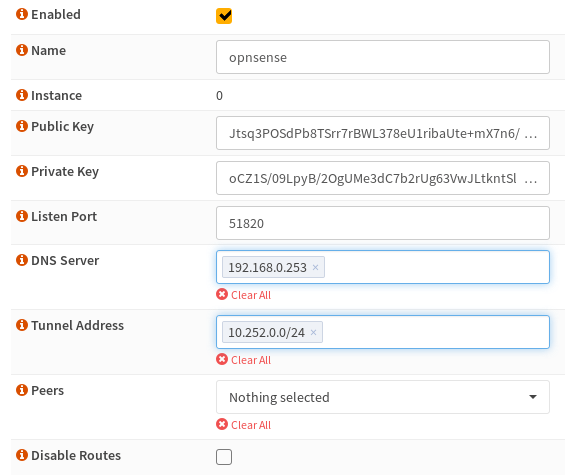Focus the Listen Port field showing 51820
The image size is (565, 476).
pos(383,223)
